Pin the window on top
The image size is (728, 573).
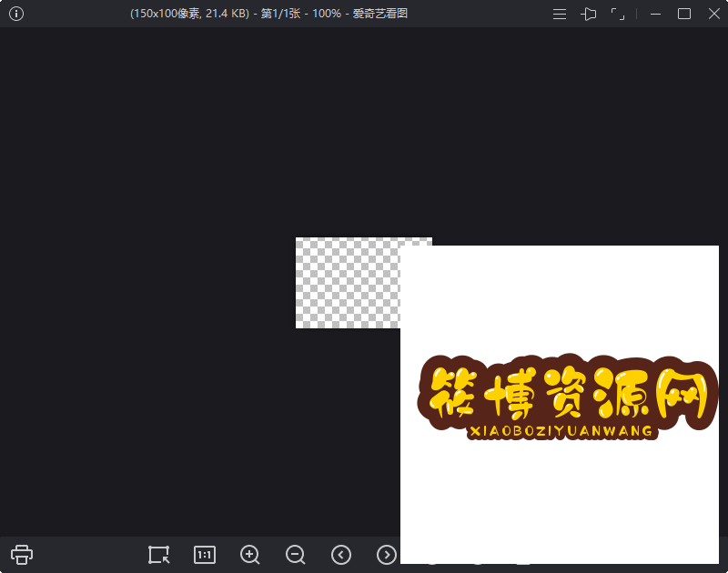(x=588, y=14)
